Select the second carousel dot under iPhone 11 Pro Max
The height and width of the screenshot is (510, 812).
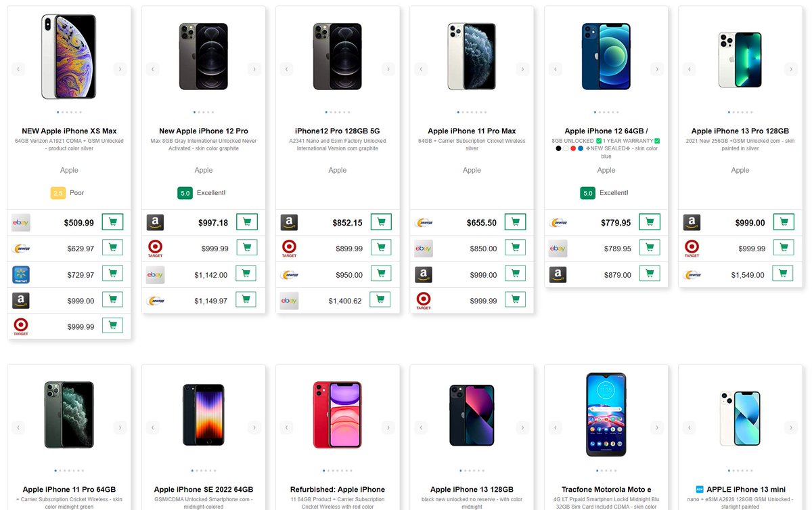coord(462,112)
